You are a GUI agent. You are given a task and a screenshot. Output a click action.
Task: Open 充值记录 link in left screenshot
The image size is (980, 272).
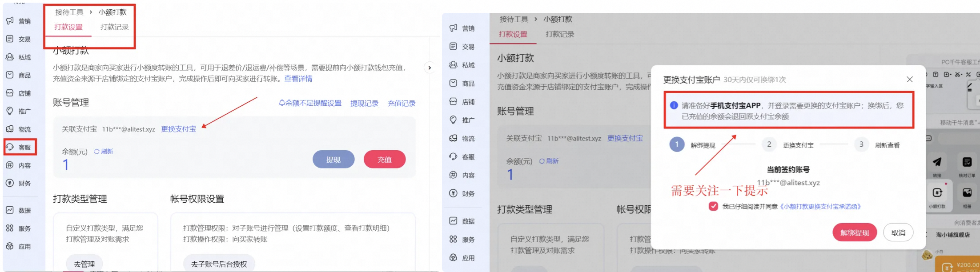click(402, 103)
